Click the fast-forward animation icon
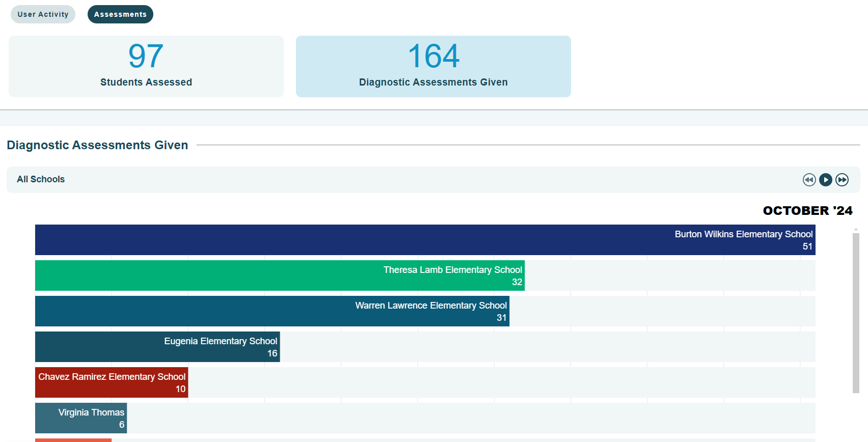868x442 pixels. [842, 180]
